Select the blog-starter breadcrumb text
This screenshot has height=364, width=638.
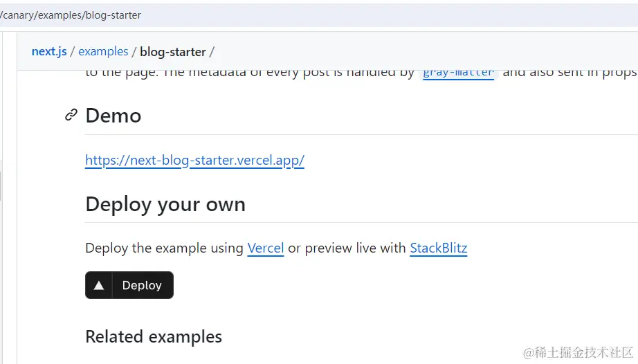pos(173,52)
